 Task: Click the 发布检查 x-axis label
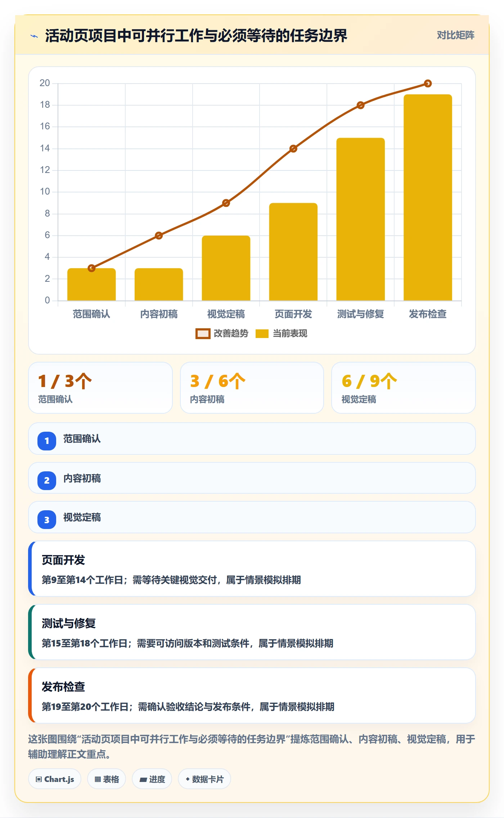pos(428,314)
